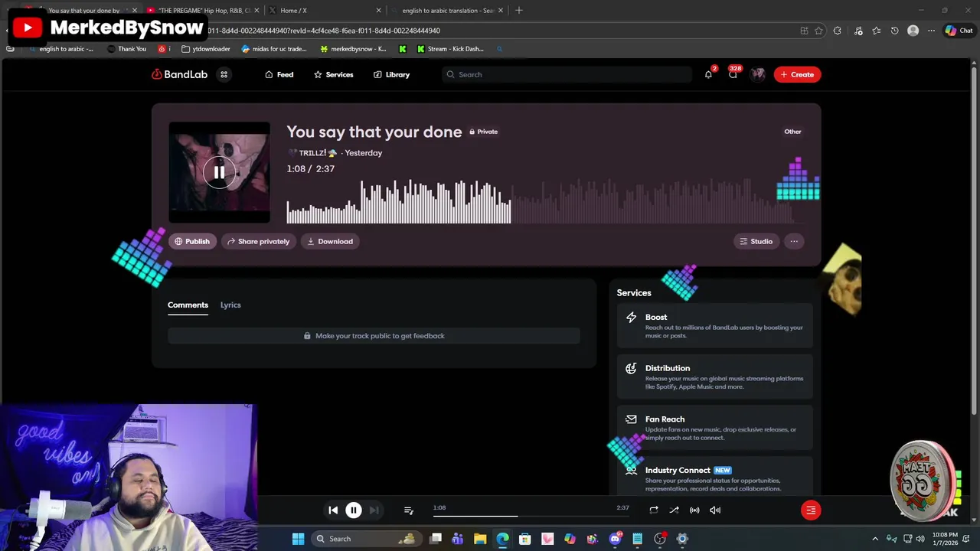
Task: Click the Windows taskbar search box
Action: [x=366, y=539]
